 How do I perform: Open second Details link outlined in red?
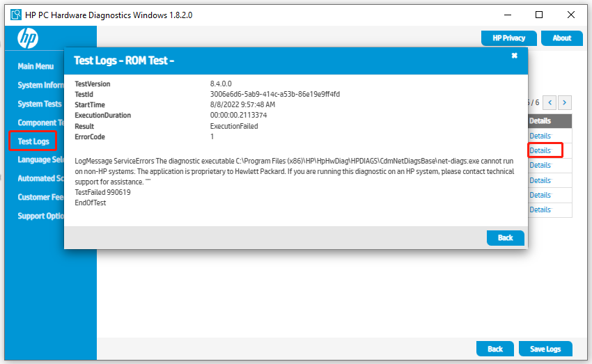tap(540, 150)
